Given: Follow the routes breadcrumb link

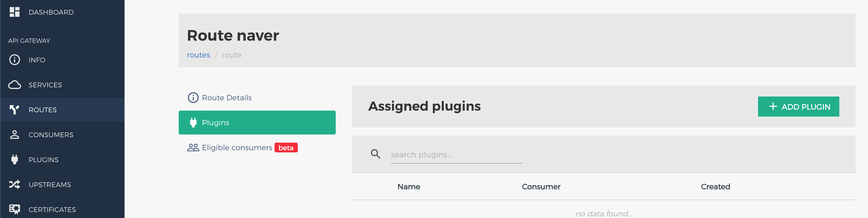Looking at the screenshot, I should tap(198, 55).
